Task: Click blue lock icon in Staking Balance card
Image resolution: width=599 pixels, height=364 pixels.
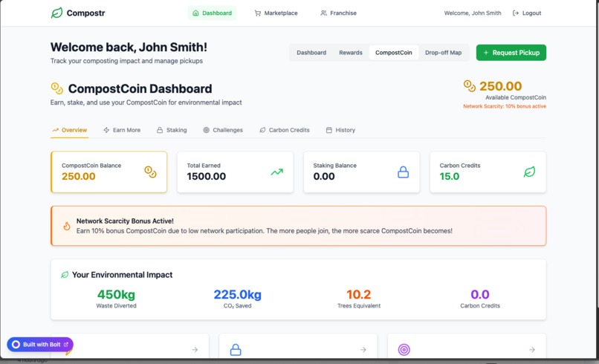Action: (x=403, y=172)
